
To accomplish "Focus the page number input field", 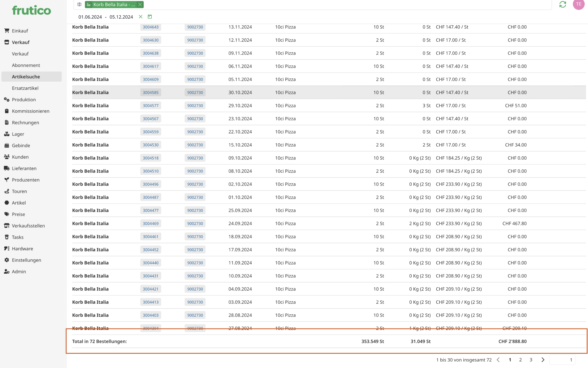I will [562, 360].
